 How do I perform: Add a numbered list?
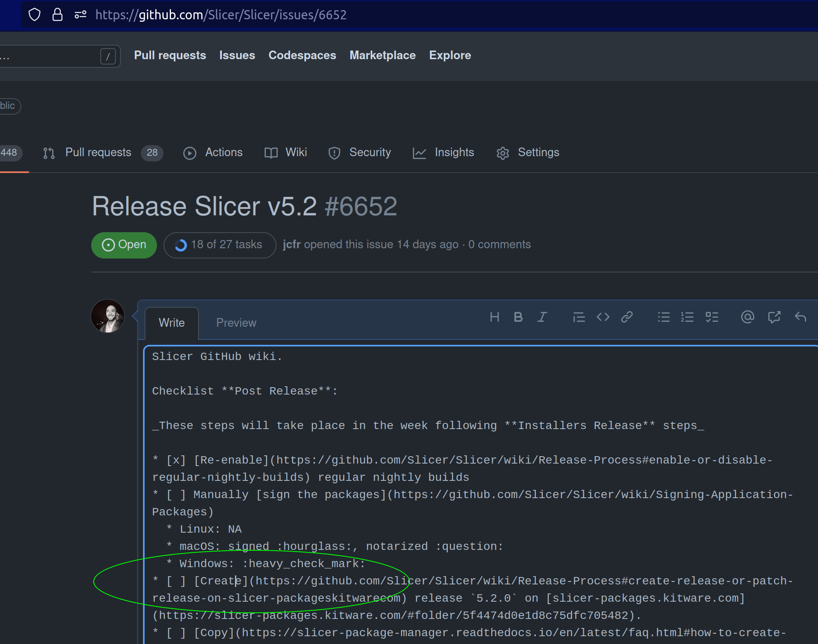[687, 317]
